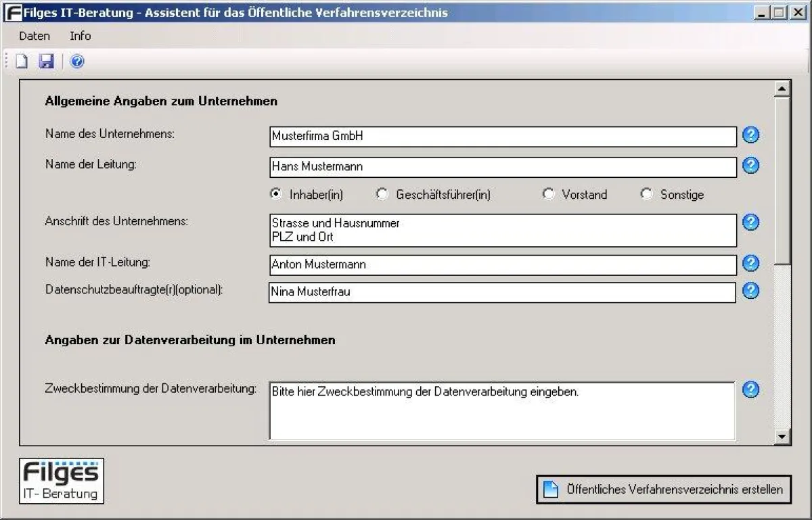Select the Vorstand radio button
This screenshot has width=812, height=520.
[x=548, y=194]
